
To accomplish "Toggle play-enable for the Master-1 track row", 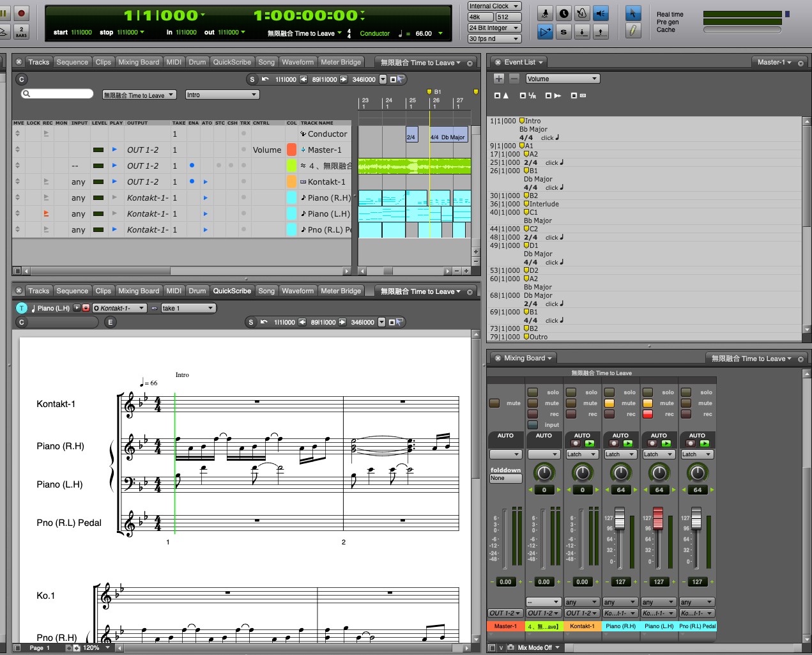I will click(114, 150).
